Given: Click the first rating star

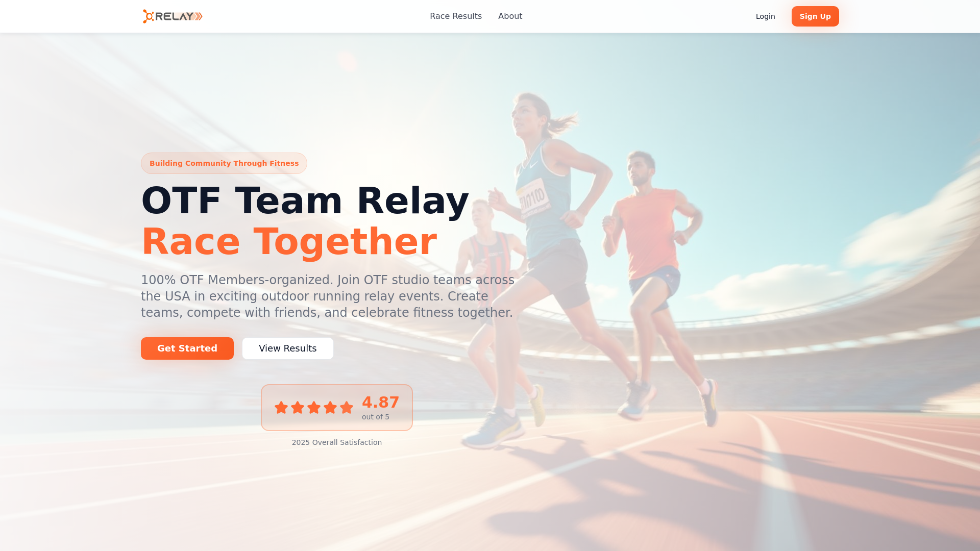Looking at the screenshot, I should click(281, 408).
